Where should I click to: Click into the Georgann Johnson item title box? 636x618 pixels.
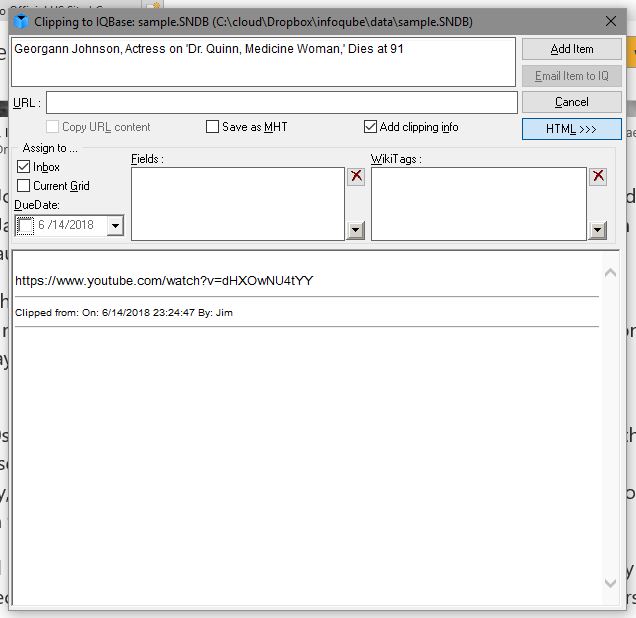[263, 62]
